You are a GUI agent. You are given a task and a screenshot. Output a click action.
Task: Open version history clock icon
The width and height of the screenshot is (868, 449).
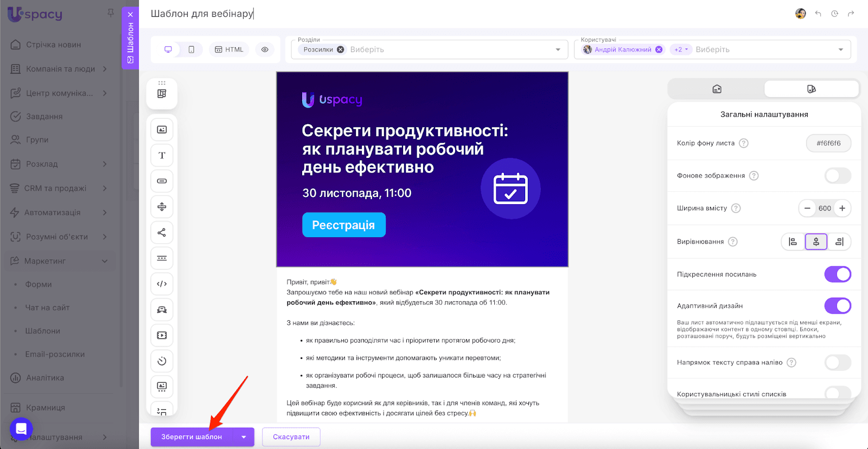click(834, 14)
